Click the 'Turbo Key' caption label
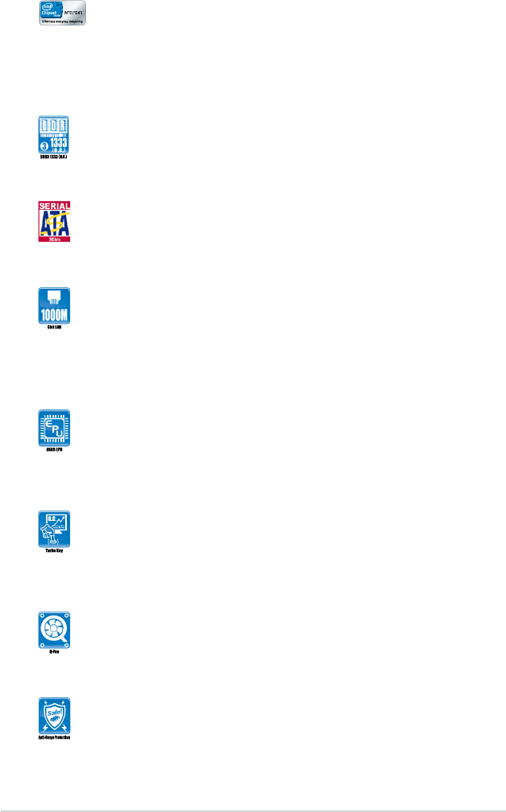506x812 pixels. [x=54, y=550]
